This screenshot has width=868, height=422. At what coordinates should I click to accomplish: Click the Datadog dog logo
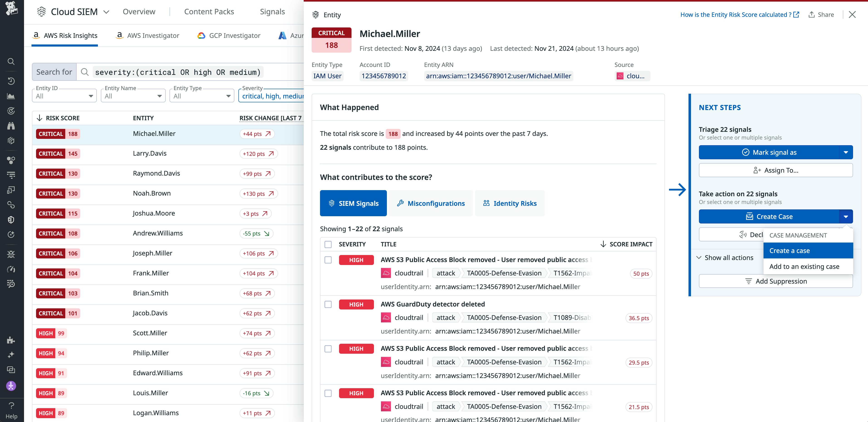tap(12, 8)
